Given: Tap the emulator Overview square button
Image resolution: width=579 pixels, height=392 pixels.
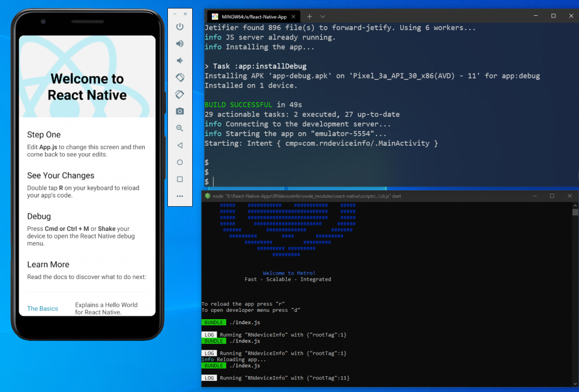Looking at the screenshot, I should pyautogui.click(x=180, y=179).
